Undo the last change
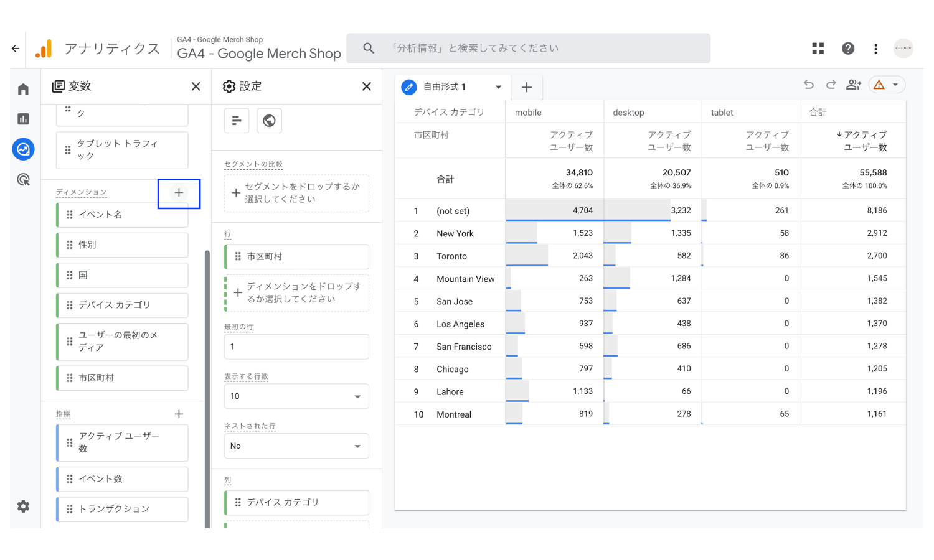The width and height of the screenshot is (934, 560). 809,85
